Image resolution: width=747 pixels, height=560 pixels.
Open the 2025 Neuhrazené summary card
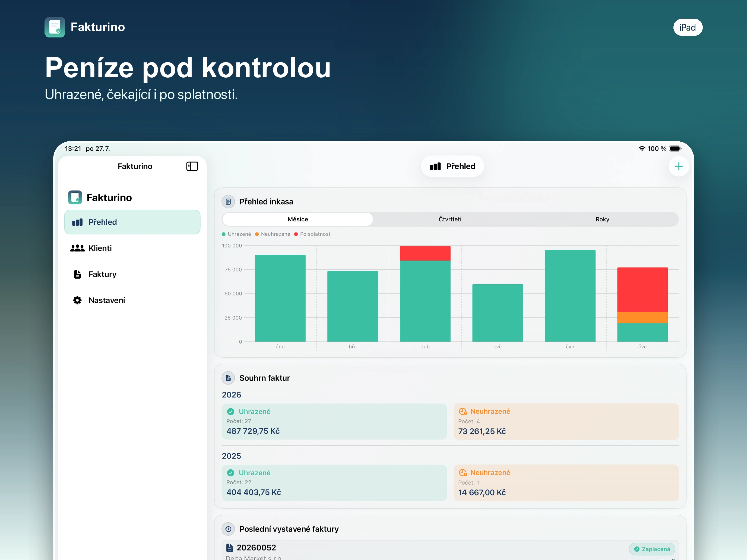[x=566, y=483]
